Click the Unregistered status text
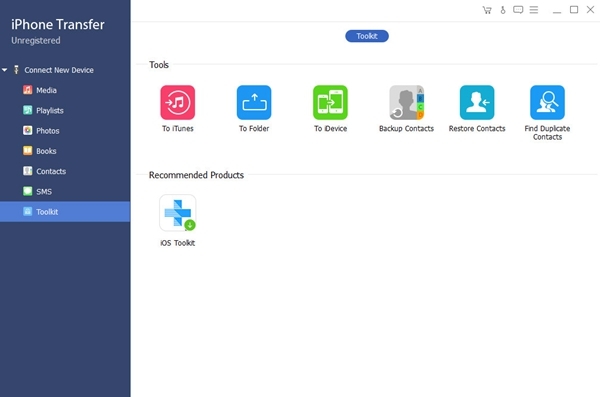Viewport: 600px width, 397px height. [36, 41]
